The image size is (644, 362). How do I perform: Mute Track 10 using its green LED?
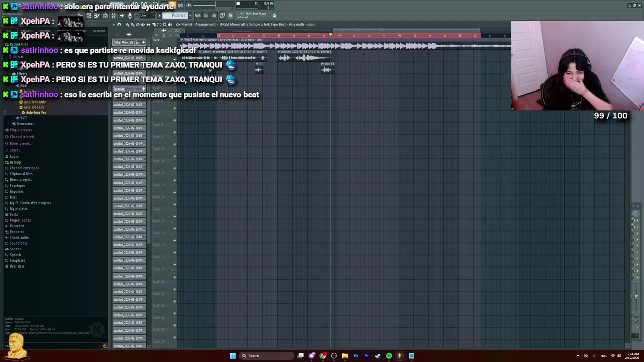point(175,156)
